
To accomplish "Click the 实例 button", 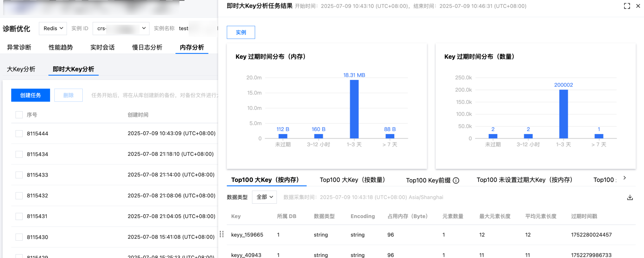I will pos(241,33).
